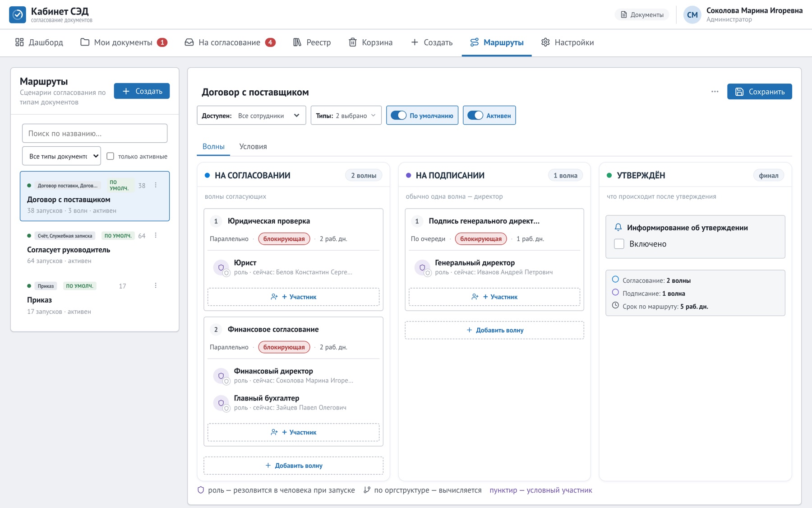
Task: Click the Кабинет СЭД logo icon
Action: tap(18, 14)
